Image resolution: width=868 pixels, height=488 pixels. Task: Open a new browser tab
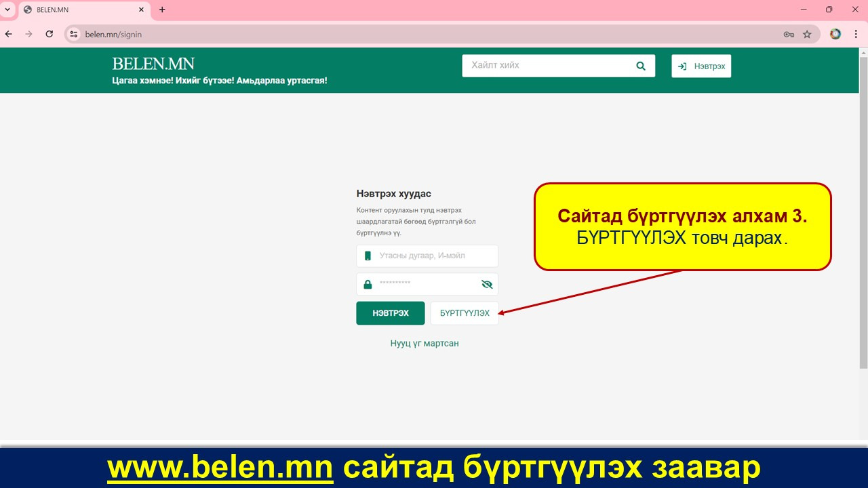pos(162,9)
